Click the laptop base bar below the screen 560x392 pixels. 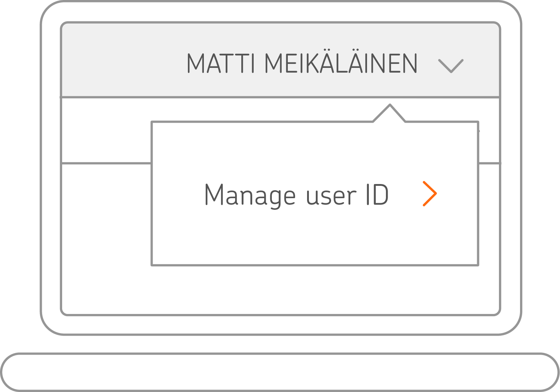[x=280, y=372]
